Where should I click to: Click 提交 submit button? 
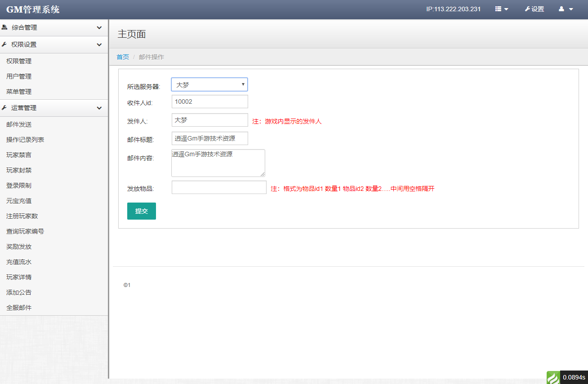click(141, 211)
